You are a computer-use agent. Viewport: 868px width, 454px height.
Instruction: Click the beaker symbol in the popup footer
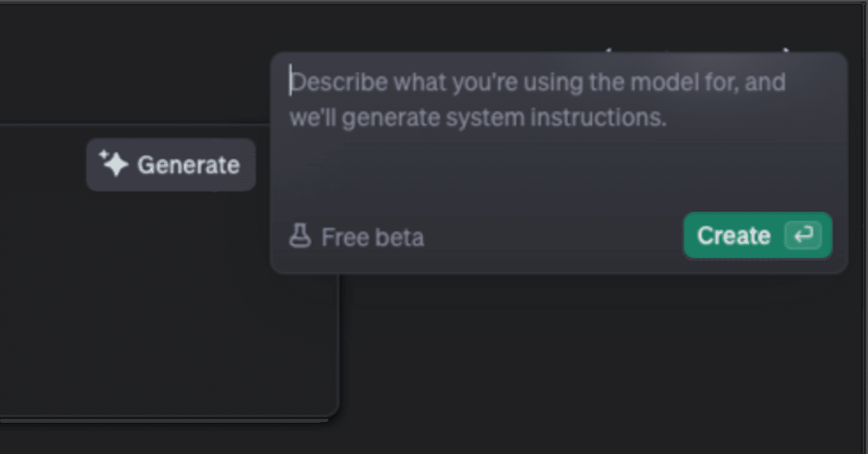pyautogui.click(x=300, y=236)
